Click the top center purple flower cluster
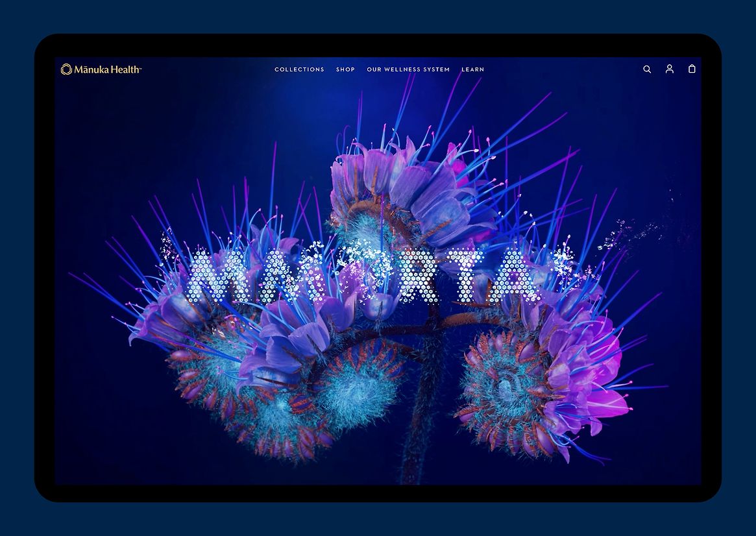The height and width of the screenshot is (536, 756). click(x=402, y=188)
